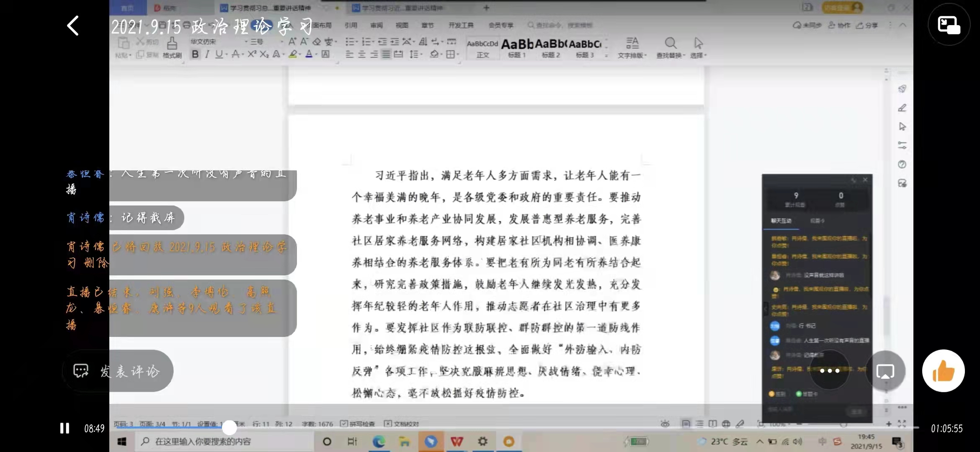
Task: Switch to the 审阅 ribbon tab
Action: coord(376,25)
